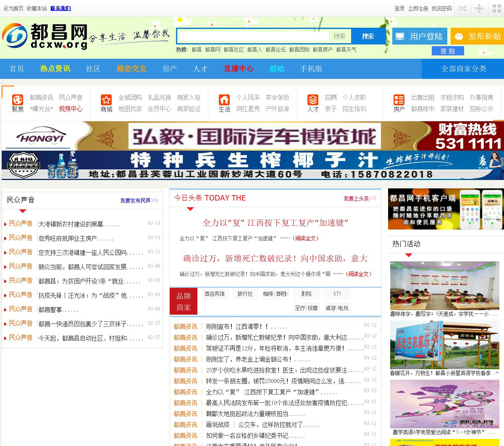Click the 商城 star icon
The image size is (504, 446).
click(106, 100)
